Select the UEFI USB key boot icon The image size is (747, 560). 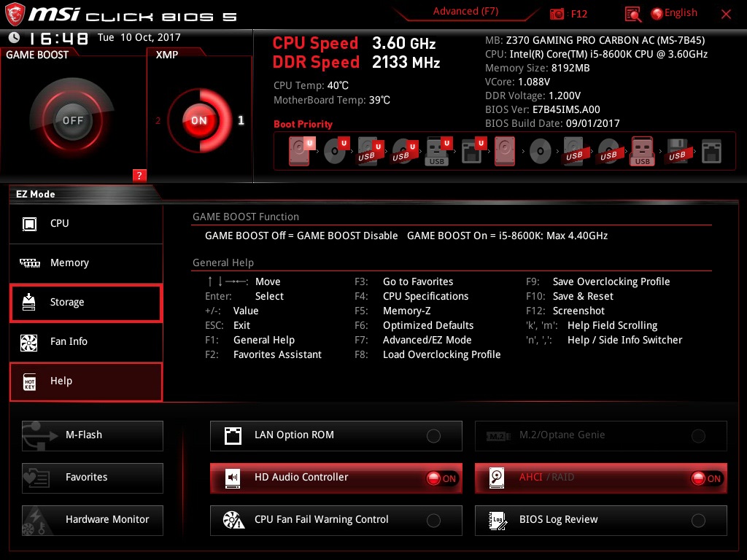[438, 151]
